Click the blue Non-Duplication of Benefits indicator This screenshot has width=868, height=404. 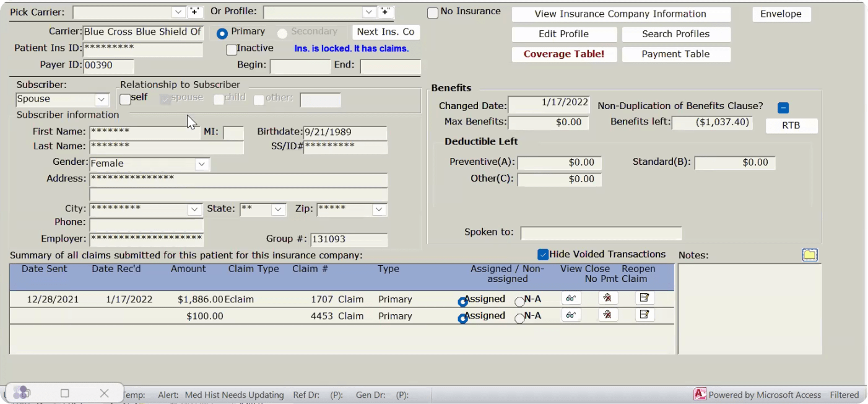click(783, 108)
